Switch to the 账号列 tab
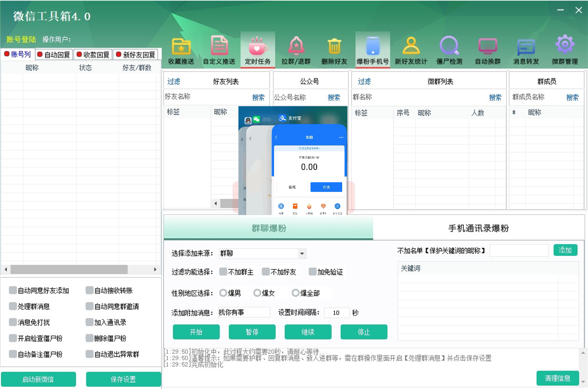The height and width of the screenshot is (389, 588). (18, 54)
